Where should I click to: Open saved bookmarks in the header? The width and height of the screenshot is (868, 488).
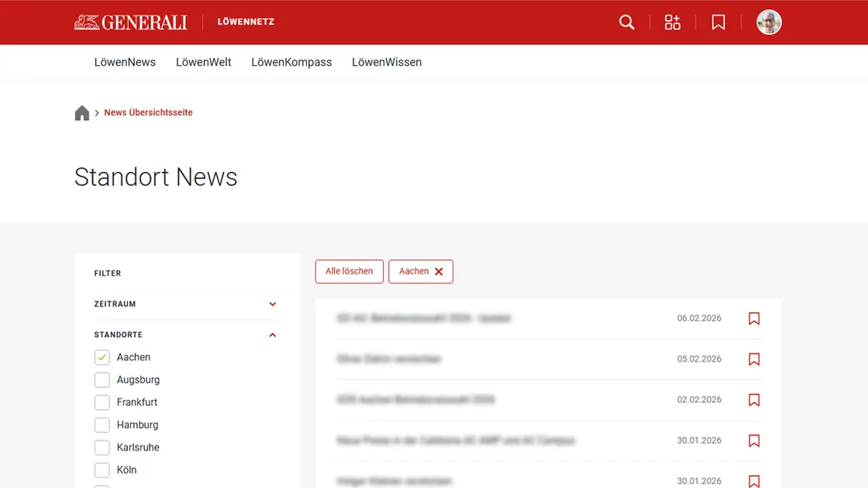point(718,22)
